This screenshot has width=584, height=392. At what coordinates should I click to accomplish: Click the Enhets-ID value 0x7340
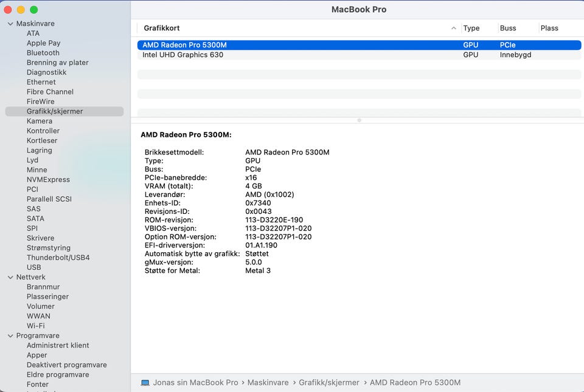point(258,203)
